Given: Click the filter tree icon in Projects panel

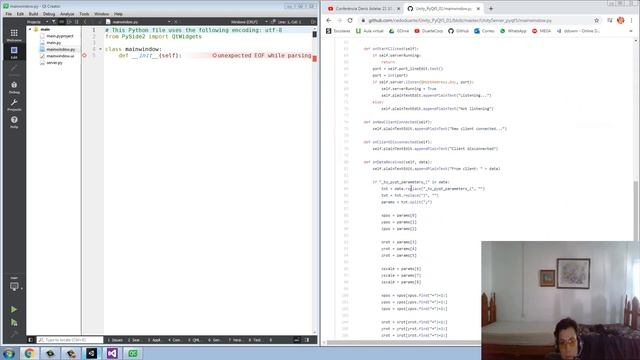Looking at the screenshot, I should (53, 22).
